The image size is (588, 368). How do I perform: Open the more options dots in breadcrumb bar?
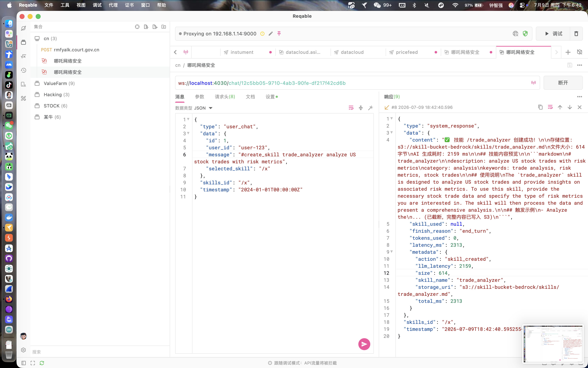point(579,65)
